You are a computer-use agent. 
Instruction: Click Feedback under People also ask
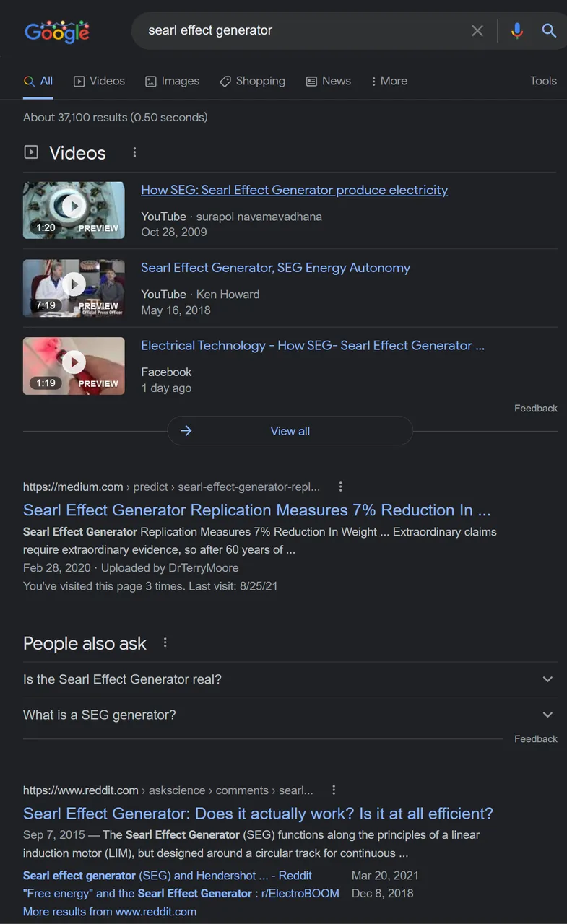(535, 739)
